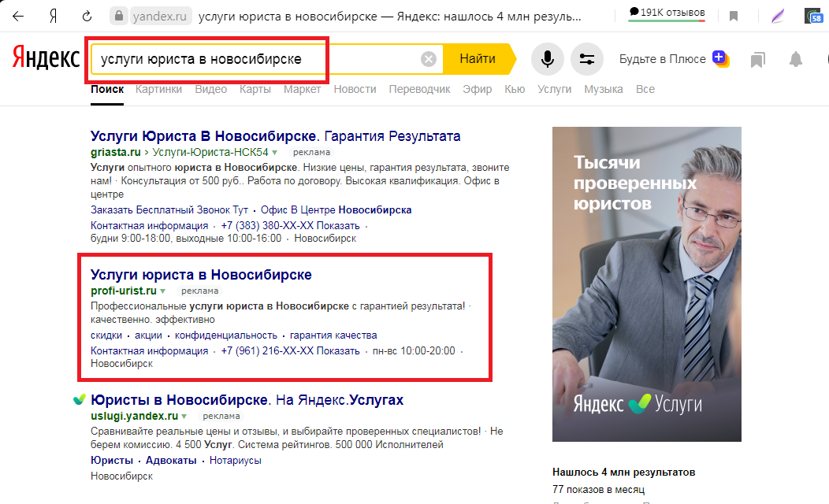
Task: Click the Найти search button
Action: coord(478,58)
